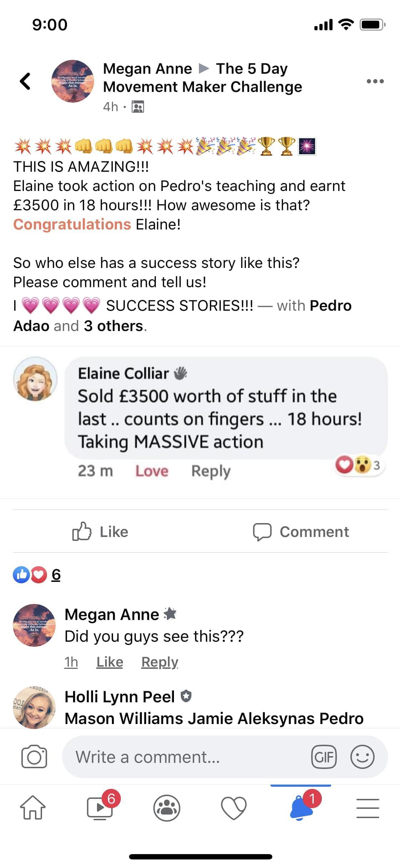Open the GIF picker
The width and height of the screenshot is (401, 868).
pos(324,757)
